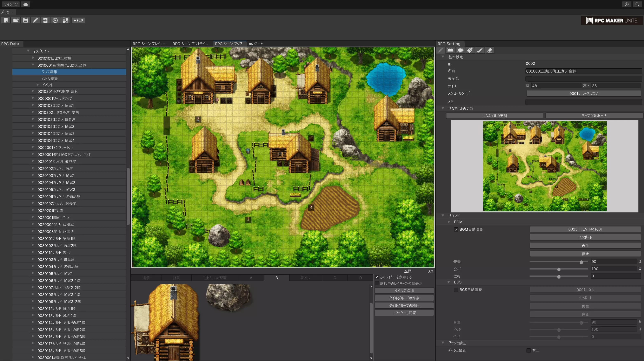Uncheck BGM自動演奏 checkbox
644x361 pixels.
(456, 229)
